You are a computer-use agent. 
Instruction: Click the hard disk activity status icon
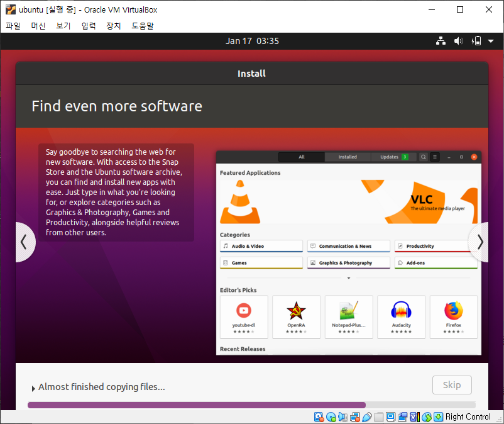click(x=319, y=417)
